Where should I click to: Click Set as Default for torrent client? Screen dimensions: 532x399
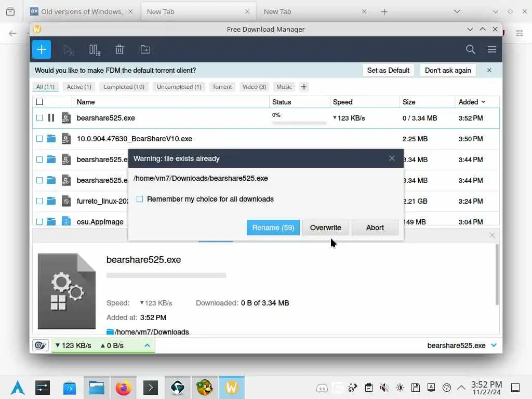388,70
